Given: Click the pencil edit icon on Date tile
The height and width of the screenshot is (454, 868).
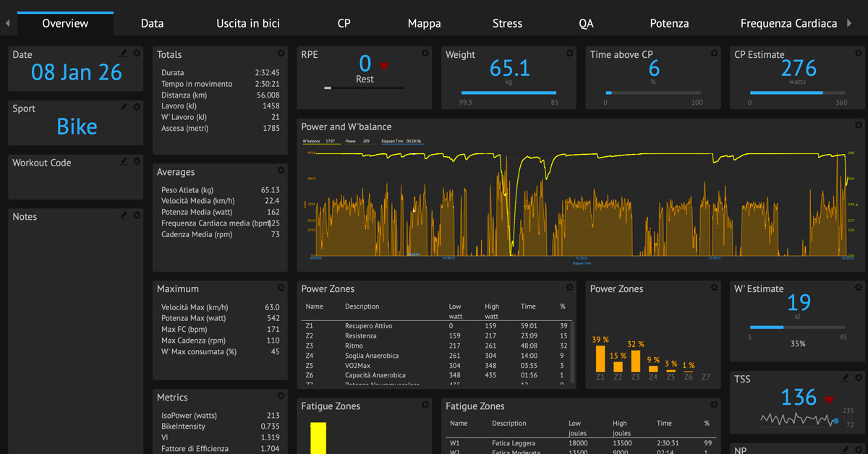Looking at the screenshot, I should (124, 53).
